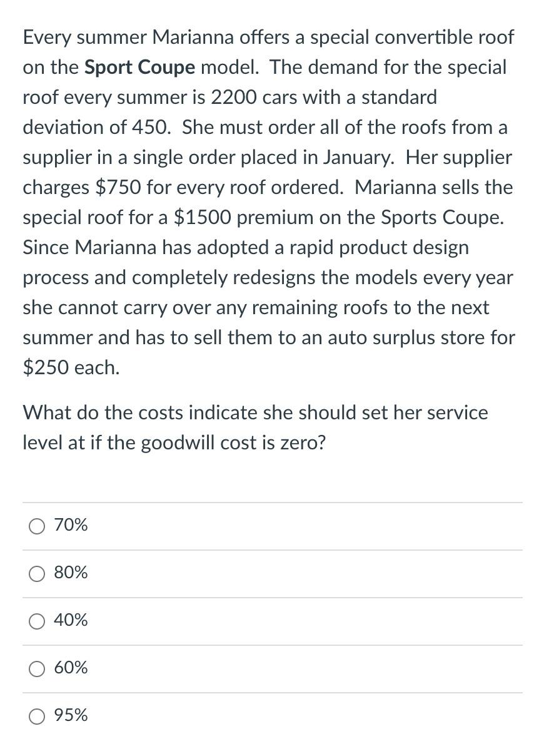This screenshot has width=544, height=756.
Task: Click the $250 each text
Action: click(x=71, y=368)
